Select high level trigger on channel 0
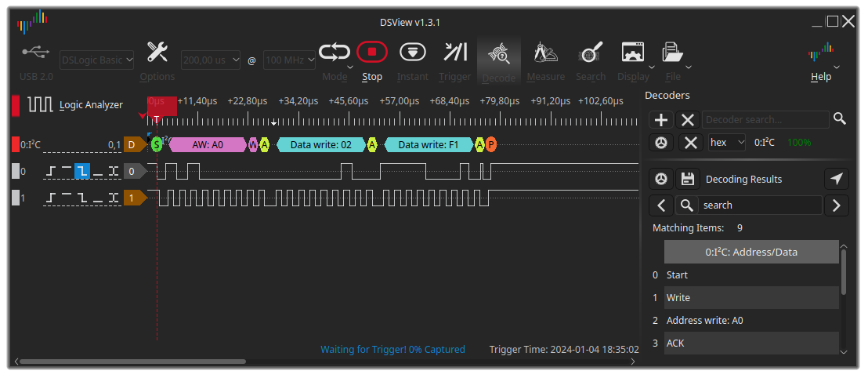This screenshot has height=378, width=868. [67, 171]
